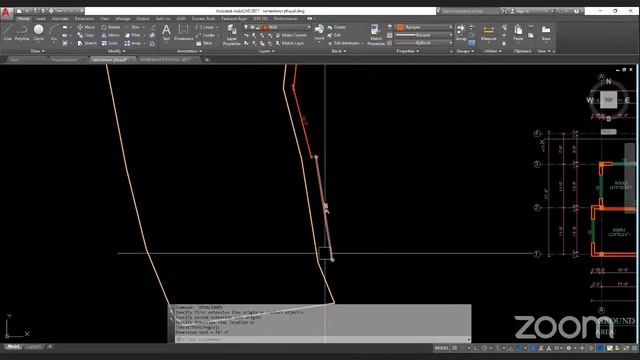Click Edit Attributes in Block panel

point(344,43)
